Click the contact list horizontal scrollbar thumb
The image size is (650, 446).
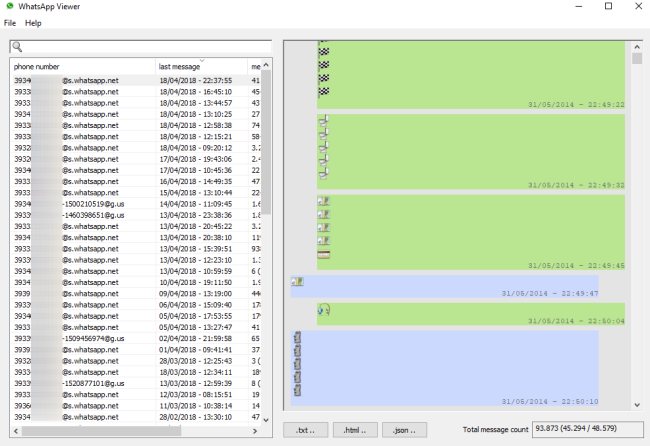point(102,431)
